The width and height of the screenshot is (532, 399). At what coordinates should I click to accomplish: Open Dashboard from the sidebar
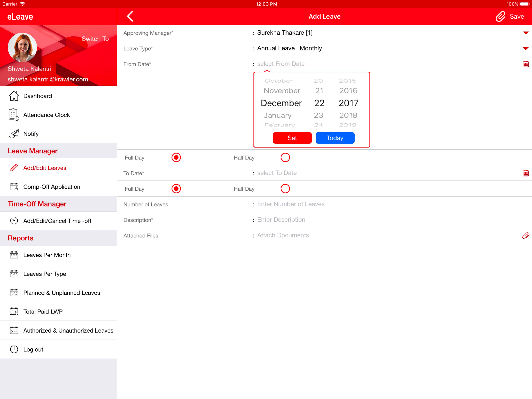tap(58, 96)
